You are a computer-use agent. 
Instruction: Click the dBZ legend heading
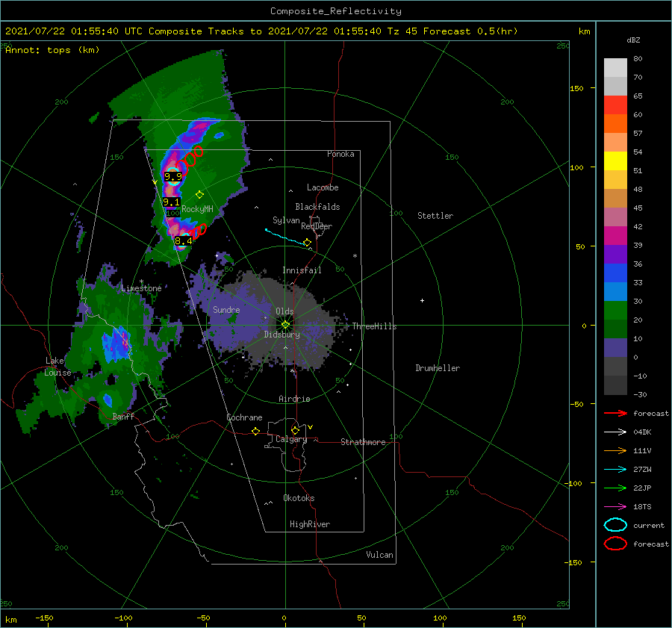tap(633, 40)
